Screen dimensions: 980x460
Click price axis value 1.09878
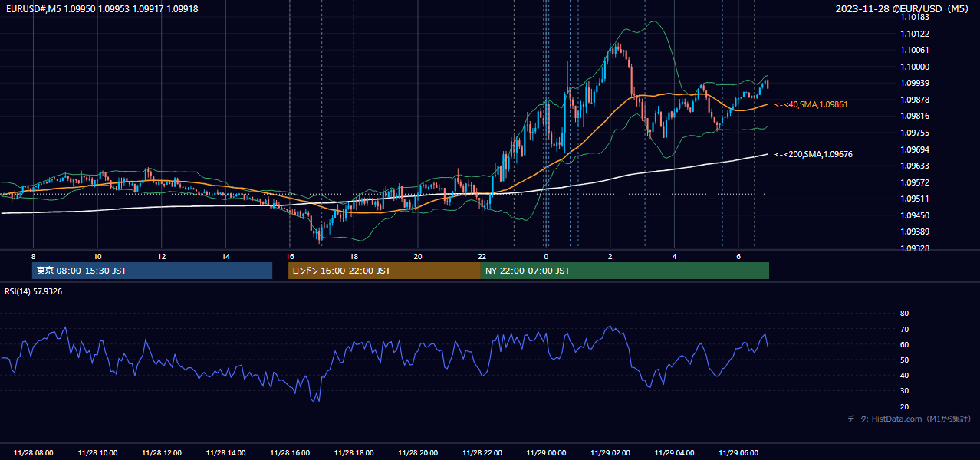click(x=915, y=100)
